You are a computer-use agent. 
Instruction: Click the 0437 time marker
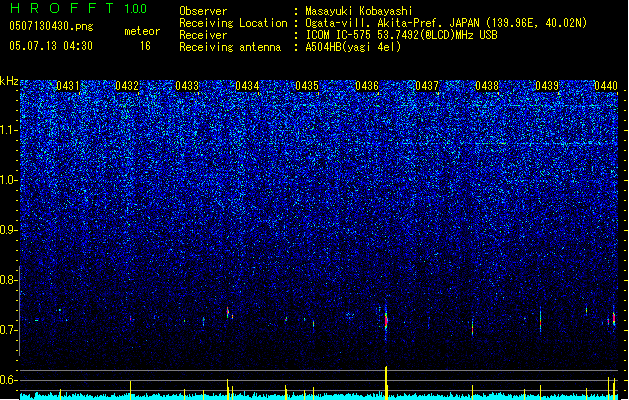tap(427, 86)
